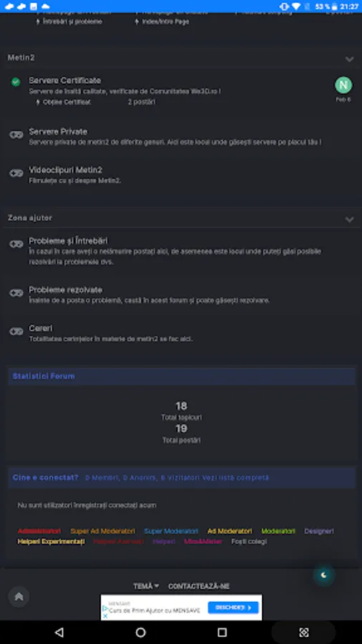Viewport: 362px width, 644px height.
Task: Open the green N user avatar
Action: pyautogui.click(x=343, y=85)
